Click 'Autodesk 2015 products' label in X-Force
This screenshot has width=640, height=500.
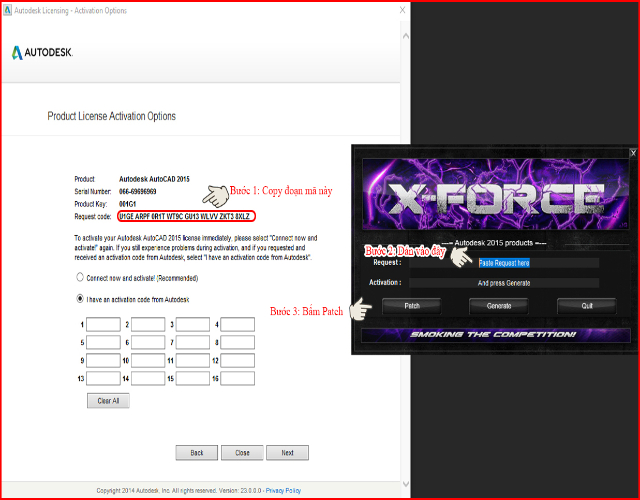[x=494, y=243]
